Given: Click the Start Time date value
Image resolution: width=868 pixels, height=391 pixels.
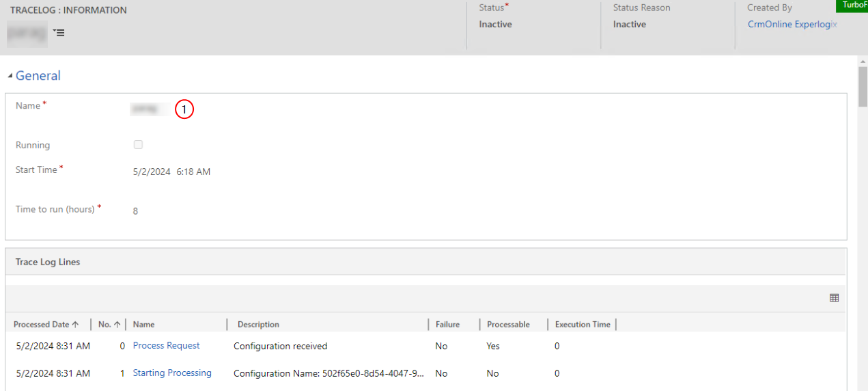Looking at the screenshot, I should [x=152, y=172].
